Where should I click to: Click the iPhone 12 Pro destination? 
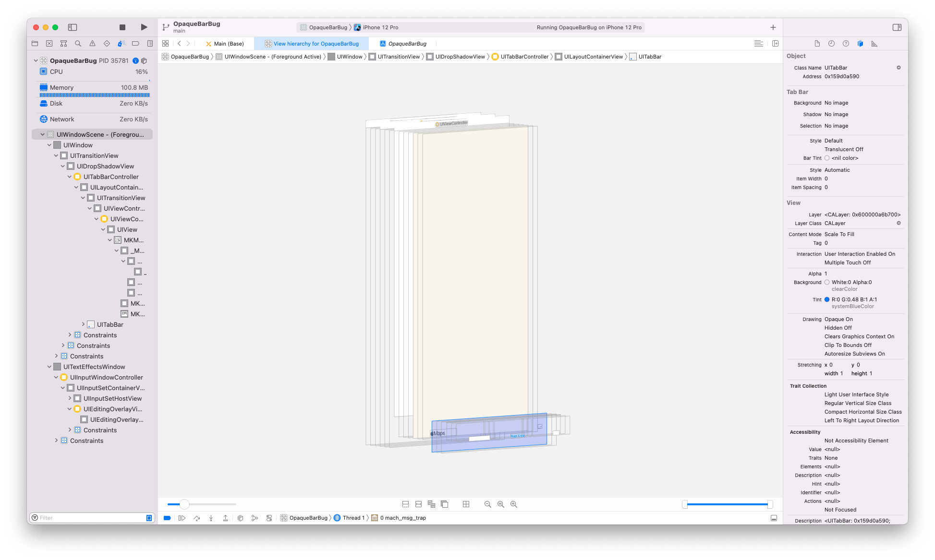(380, 27)
